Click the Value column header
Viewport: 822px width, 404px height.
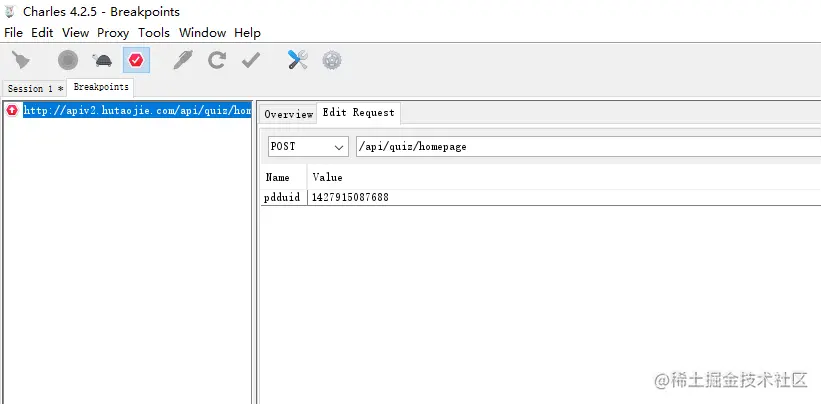pos(564,177)
